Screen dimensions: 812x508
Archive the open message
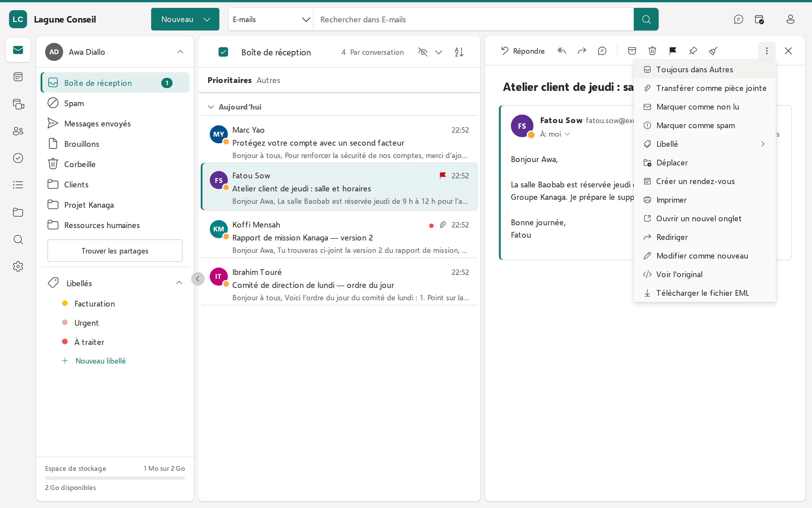(632, 51)
